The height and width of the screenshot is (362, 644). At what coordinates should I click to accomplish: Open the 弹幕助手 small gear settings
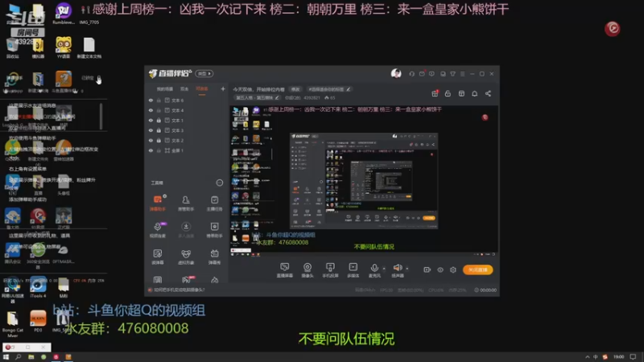[165, 196]
